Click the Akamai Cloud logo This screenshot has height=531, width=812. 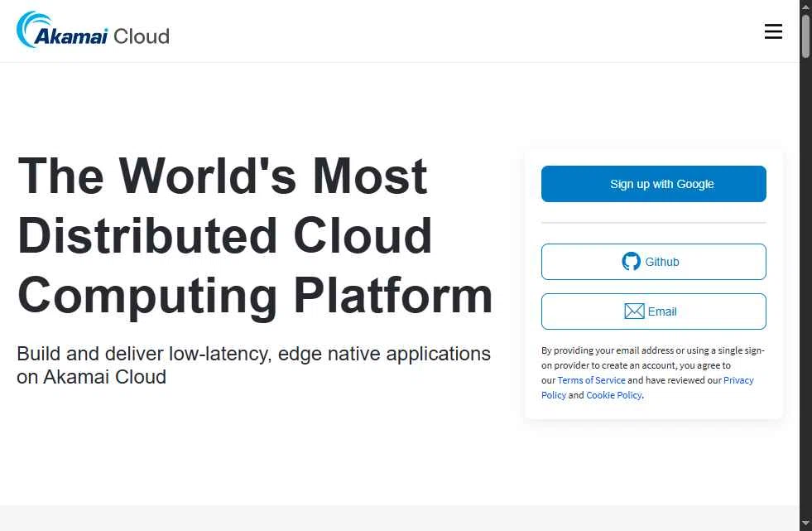point(93,30)
